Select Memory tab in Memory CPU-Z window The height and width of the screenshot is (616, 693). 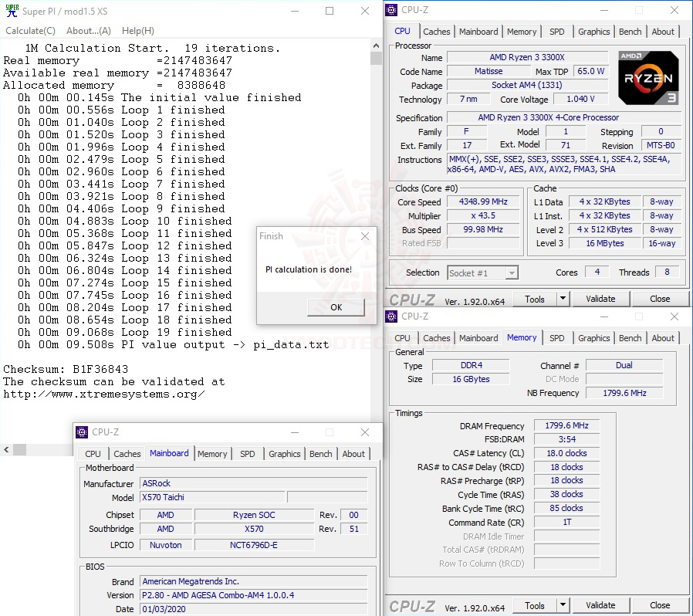tap(522, 337)
